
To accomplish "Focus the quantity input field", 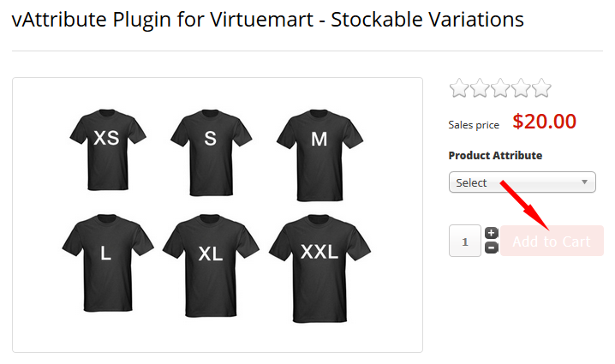I will coord(465,242).
